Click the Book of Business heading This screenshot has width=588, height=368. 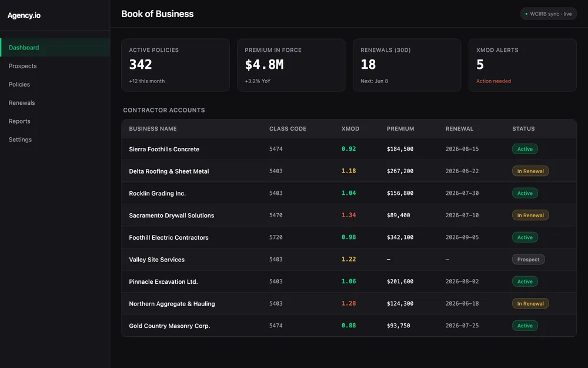tap(158, 14)
